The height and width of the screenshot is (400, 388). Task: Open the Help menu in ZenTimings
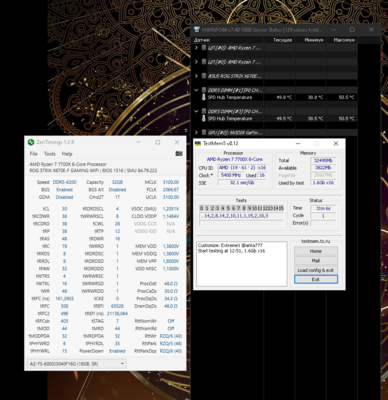pyautogui.click(x=67, y=154)
